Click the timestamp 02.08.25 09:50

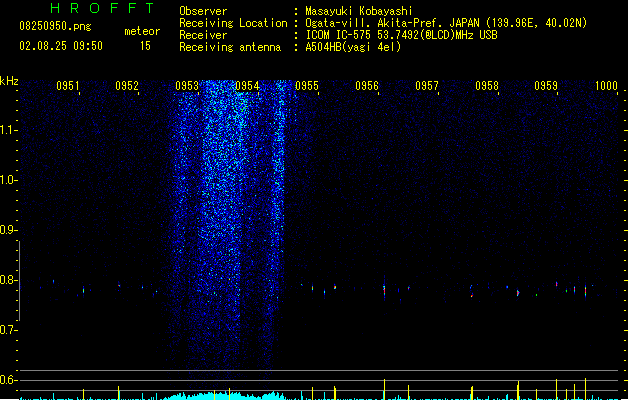coord(61,46)
